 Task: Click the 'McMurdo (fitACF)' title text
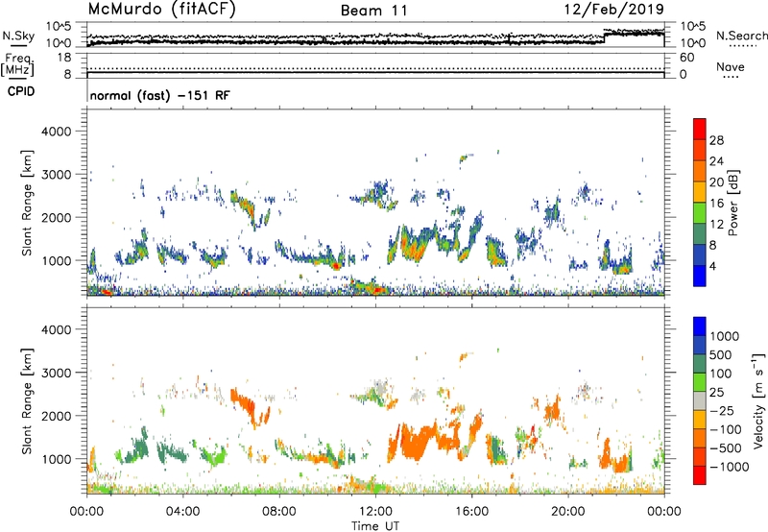pyautogui.click(x=161, y=9)
